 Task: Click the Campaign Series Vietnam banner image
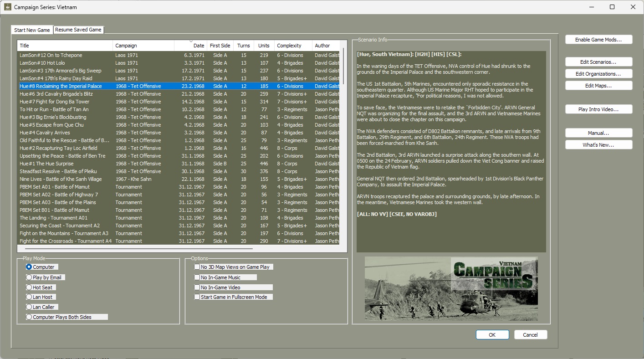451,289
